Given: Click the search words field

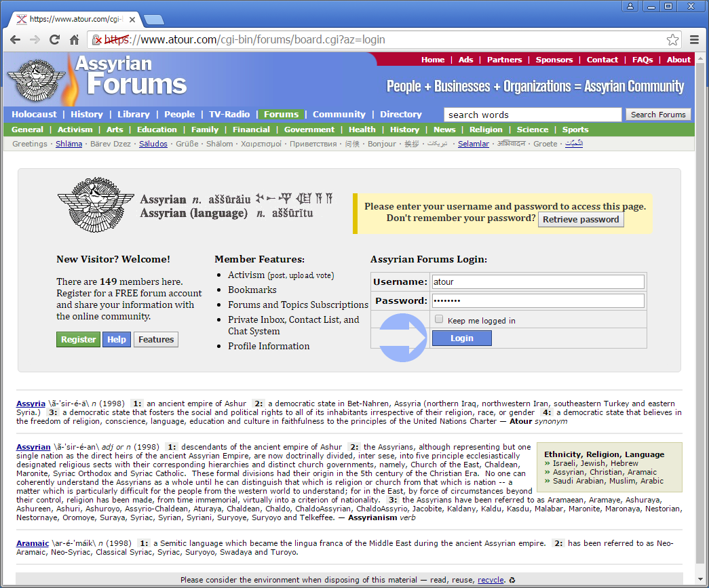Looking at the screenshot, I should point(532,115).
